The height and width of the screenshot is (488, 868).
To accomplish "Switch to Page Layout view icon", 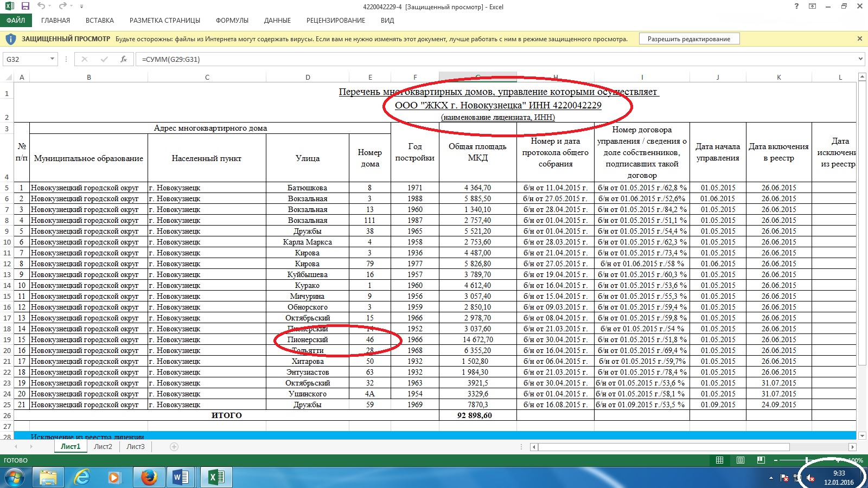I will [x=741, y=460].
